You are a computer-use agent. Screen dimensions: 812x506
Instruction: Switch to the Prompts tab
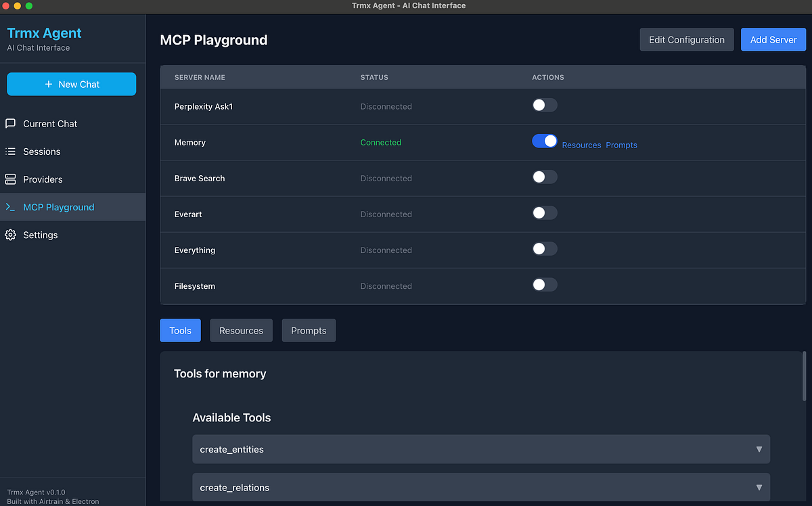click(x=309, y=330)
